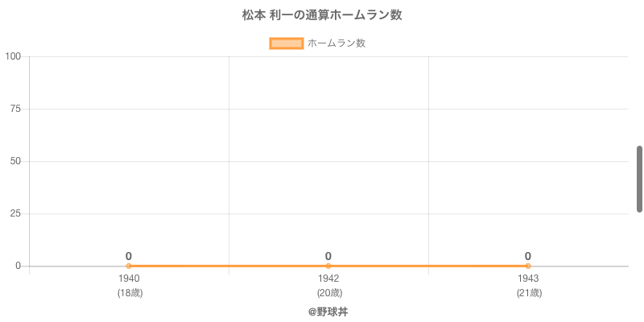This screenshot has height=322, width=644.
Task: Select the 1943 data point marker
Action: coord(528,266)
